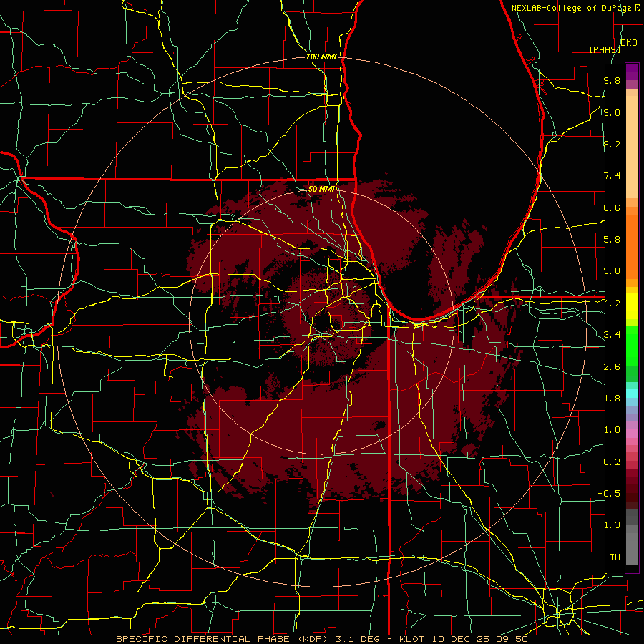Viewport: 644px width, 644px height.
Task: Pick the yellow legend color band
Action: point(632,306)
